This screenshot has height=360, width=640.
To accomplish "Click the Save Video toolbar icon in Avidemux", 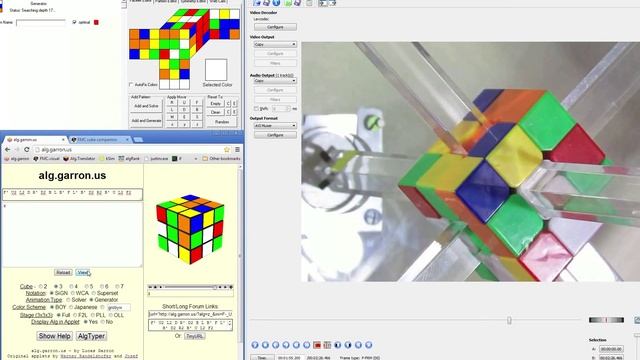I will [266, 2].
